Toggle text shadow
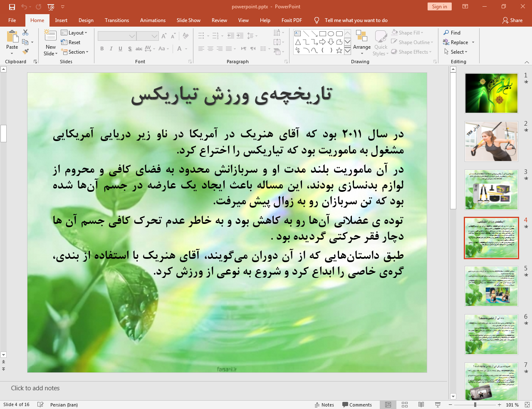The height and width of the screenshot is (409, 532). (130, 49)
